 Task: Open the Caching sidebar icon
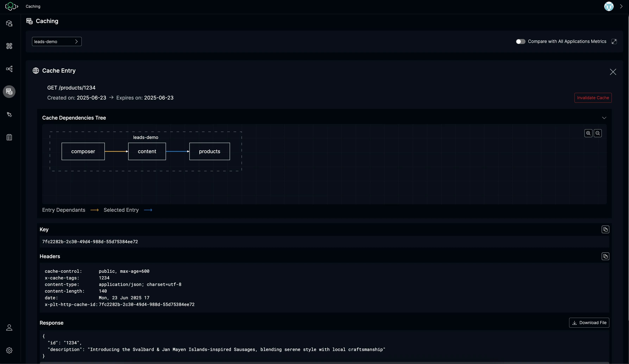[9, 91]
